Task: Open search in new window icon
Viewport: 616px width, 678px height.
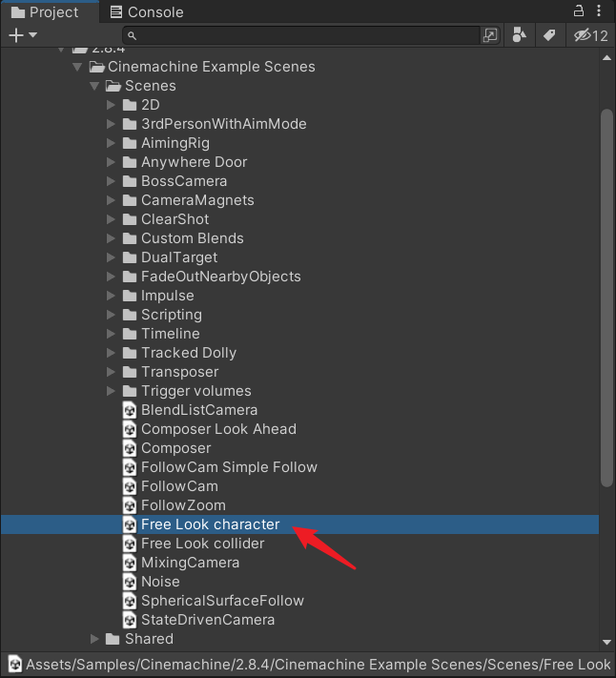Action: pyautogui.click(x=490, y=35)
